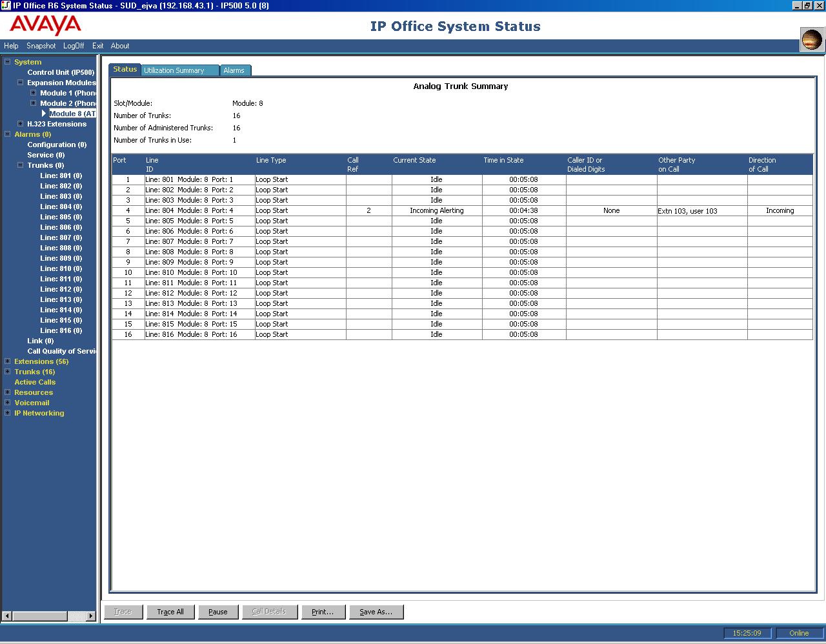Click the Incoming direction cell
Image resolution: width=826 pixels, height=644 pixels.
pyautogui.click(x=780, y=210)
